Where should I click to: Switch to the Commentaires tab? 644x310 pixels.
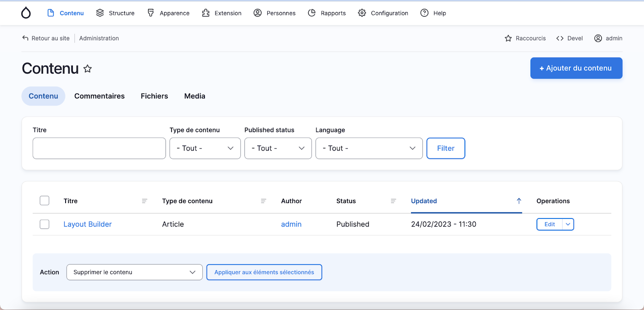[x=99, y=96]
